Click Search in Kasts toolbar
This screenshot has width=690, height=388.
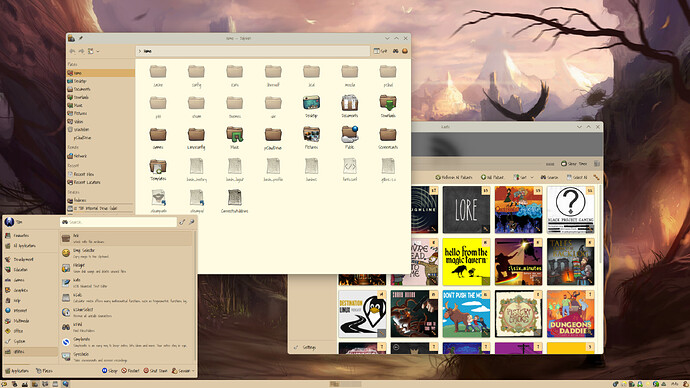tap(549, 177)
